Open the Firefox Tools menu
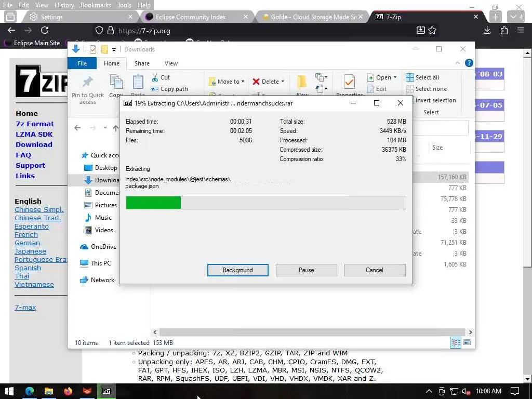This screenshot has width=532, height=399. click(124, 5)
